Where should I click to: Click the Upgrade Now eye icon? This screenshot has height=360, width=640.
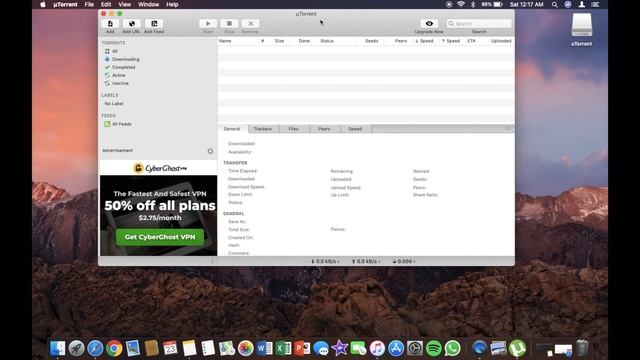pyautogui.click(x=429, y=24)
